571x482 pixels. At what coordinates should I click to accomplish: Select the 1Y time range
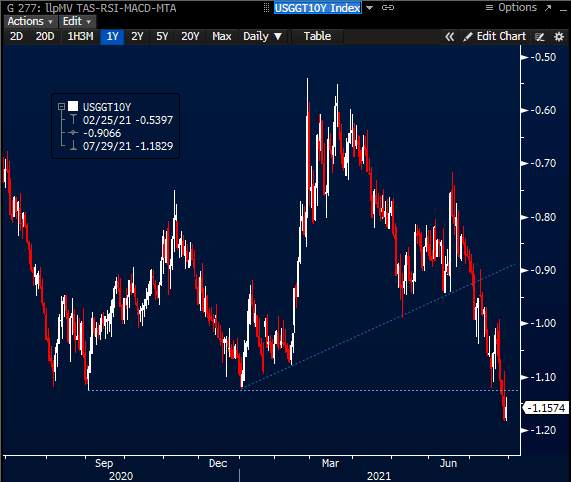pos(113,36)
